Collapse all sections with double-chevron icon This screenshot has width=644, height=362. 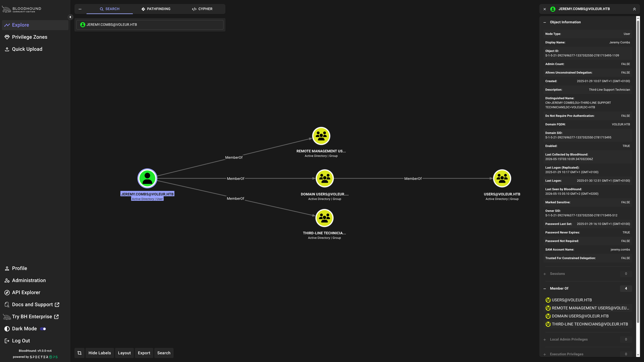pyautogui.click(x=634, y=9)
